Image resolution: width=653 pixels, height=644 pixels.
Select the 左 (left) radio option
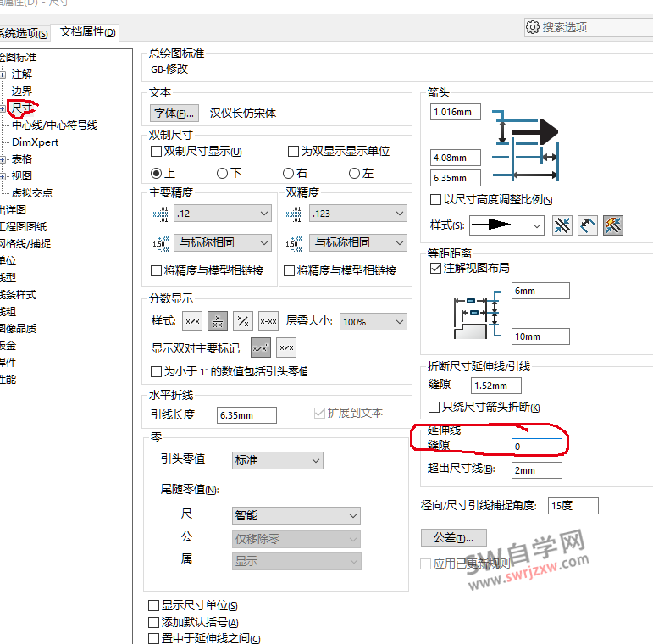[x=354, y=174]
